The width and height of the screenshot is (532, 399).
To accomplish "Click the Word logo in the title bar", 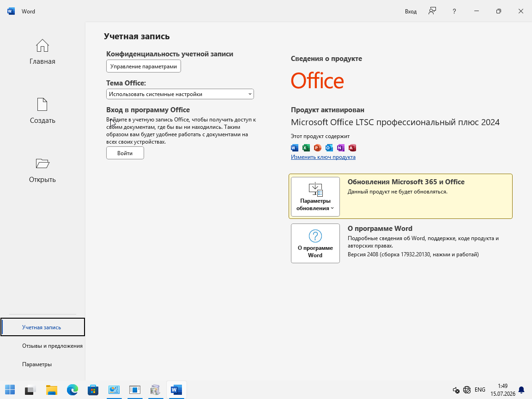I will [x=11, y=11].
